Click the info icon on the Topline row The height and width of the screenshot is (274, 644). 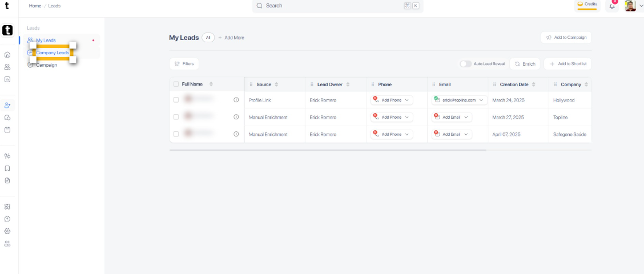[x=236, y=117]
